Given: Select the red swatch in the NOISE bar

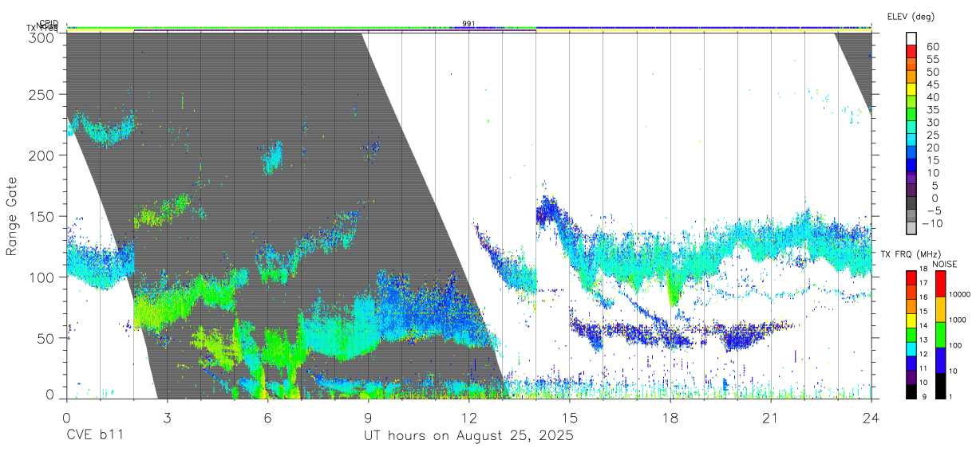Looking at the screenshot, I should (x=939, y=284).
